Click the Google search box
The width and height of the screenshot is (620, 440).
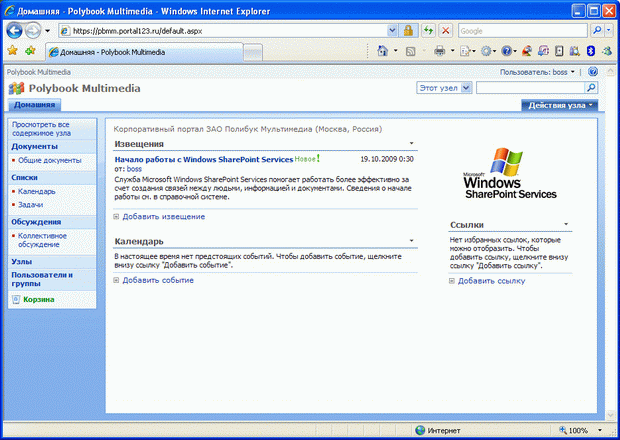click(523, 31)
